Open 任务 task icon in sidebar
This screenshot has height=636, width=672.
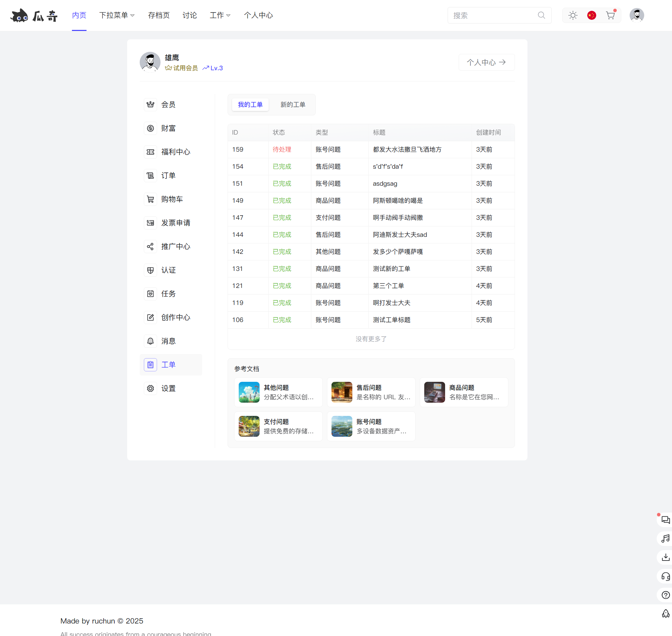click(x=150, y=294)
